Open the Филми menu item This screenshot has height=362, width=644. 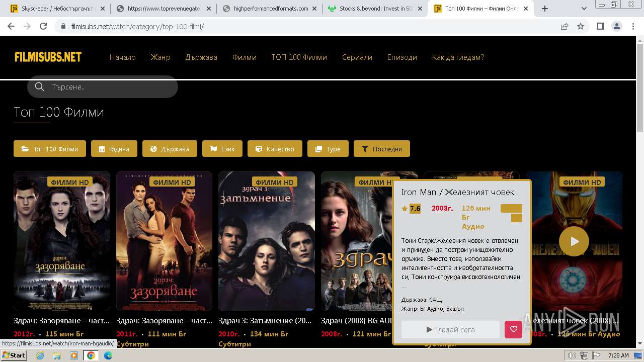point(245,57)
